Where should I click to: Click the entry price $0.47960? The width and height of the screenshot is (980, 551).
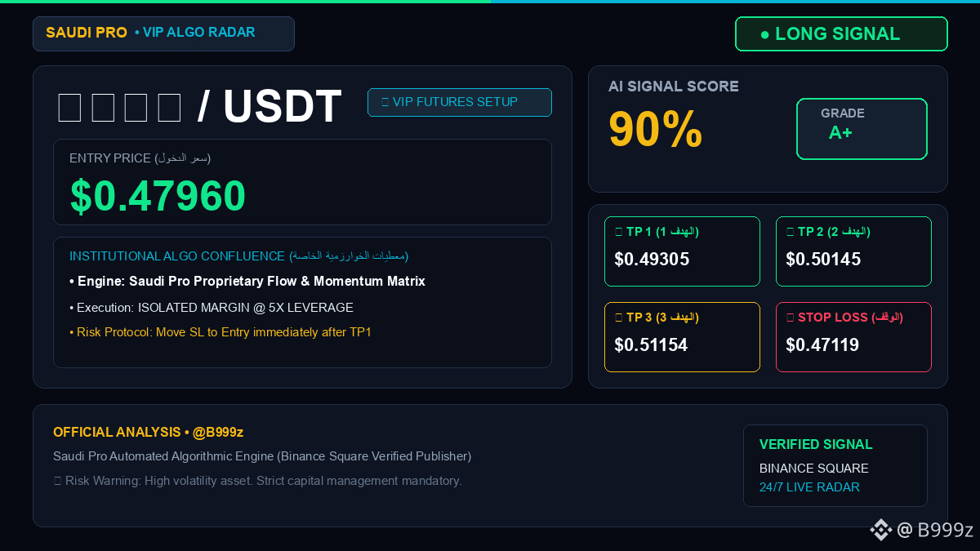[158, 196]
